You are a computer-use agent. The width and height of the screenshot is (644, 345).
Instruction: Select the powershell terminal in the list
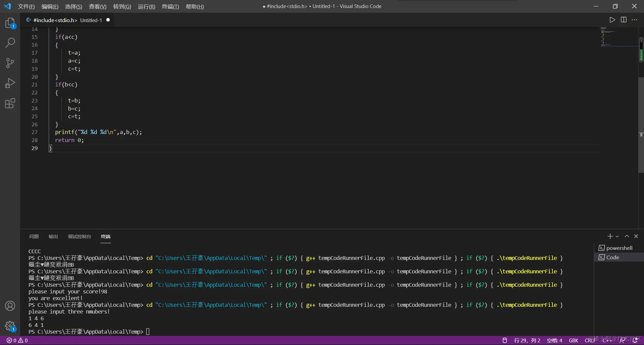(619, 248)
